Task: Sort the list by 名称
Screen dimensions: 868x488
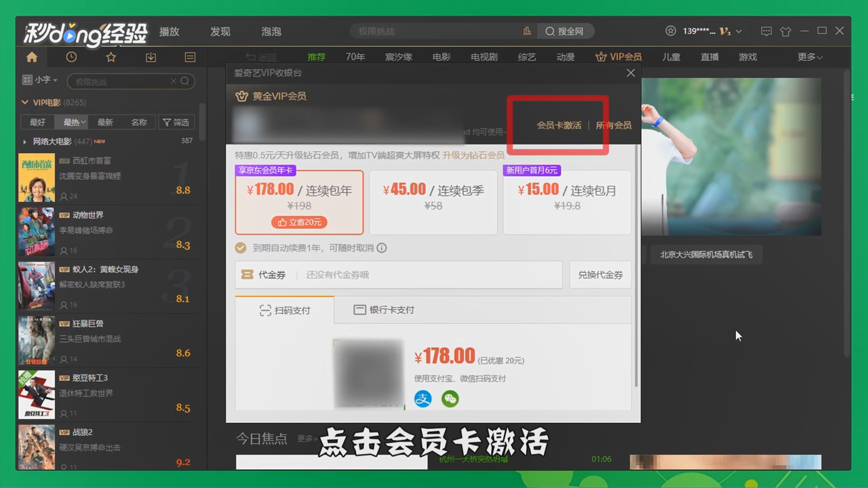Action: pos(139,122)
